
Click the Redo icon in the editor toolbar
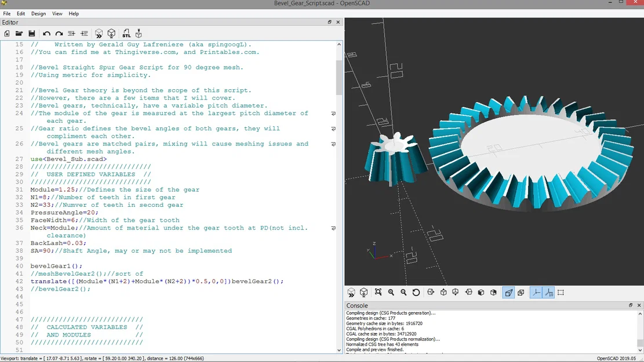click(x=59, y=33)
